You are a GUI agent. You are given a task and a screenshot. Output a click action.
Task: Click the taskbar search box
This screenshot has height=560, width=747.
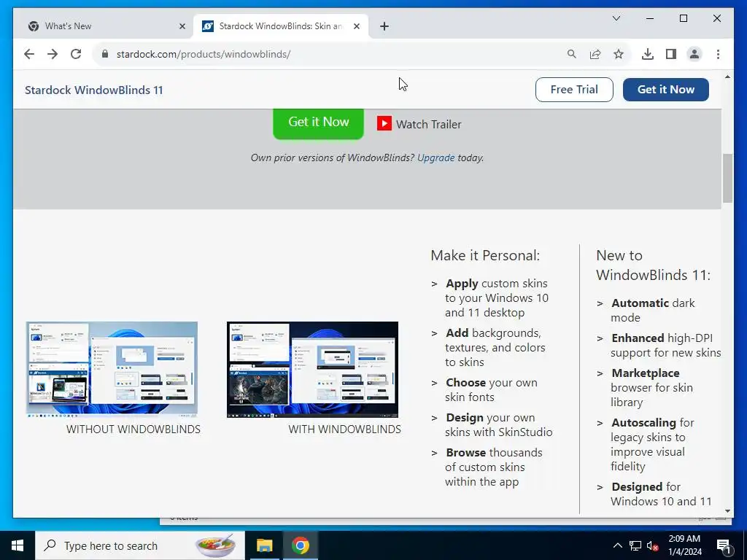coord(139,545)
